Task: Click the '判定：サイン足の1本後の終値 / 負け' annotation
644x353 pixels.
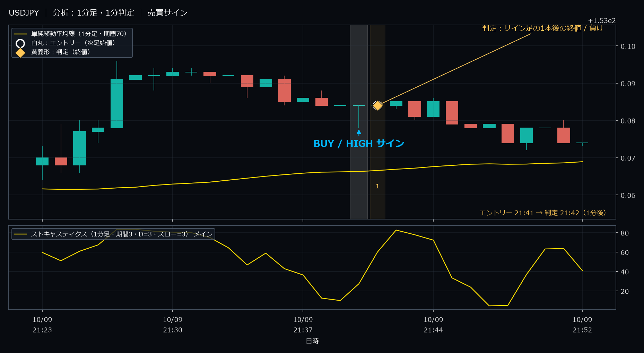Action: pos(543,28)
